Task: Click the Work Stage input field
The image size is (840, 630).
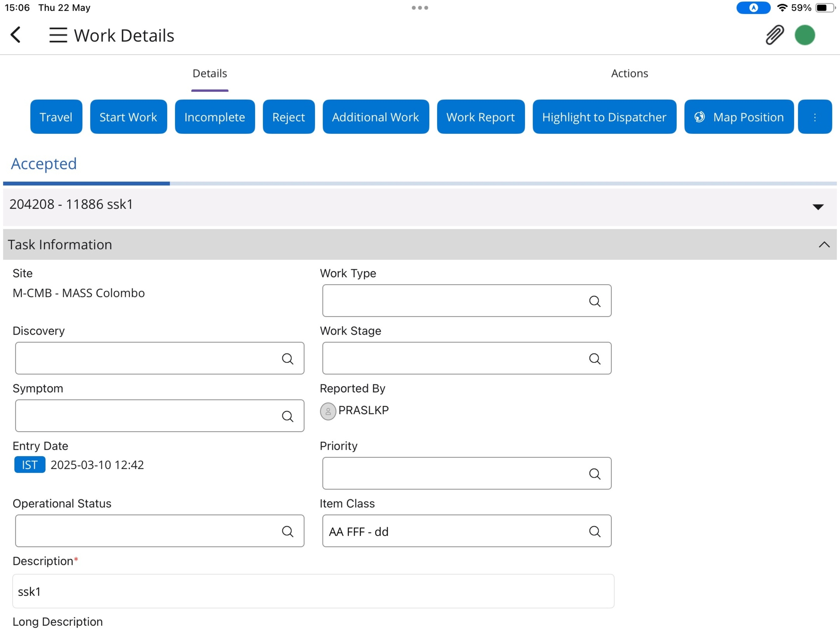Action: (452, 358)
